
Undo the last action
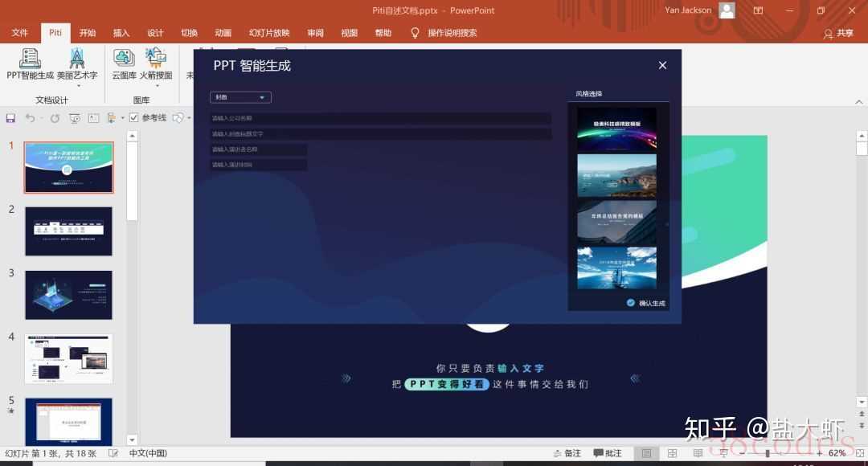point(30,118)
